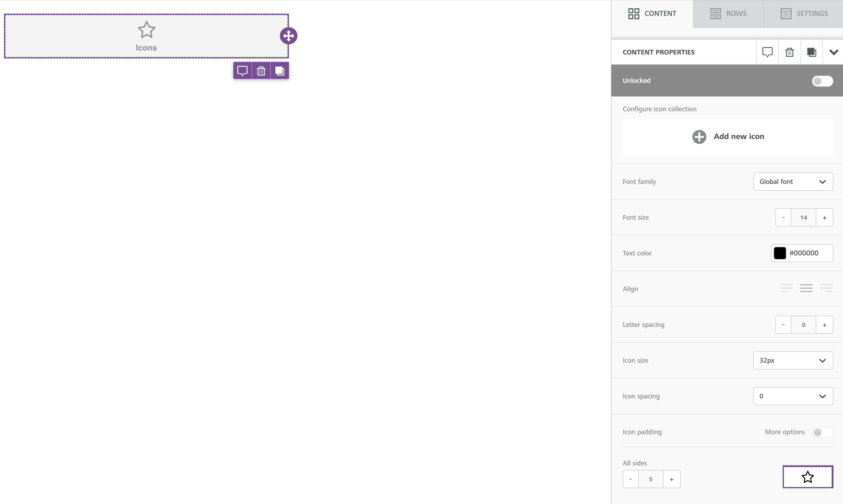Click the purple trash icon under Icons block

pos(261,71)
